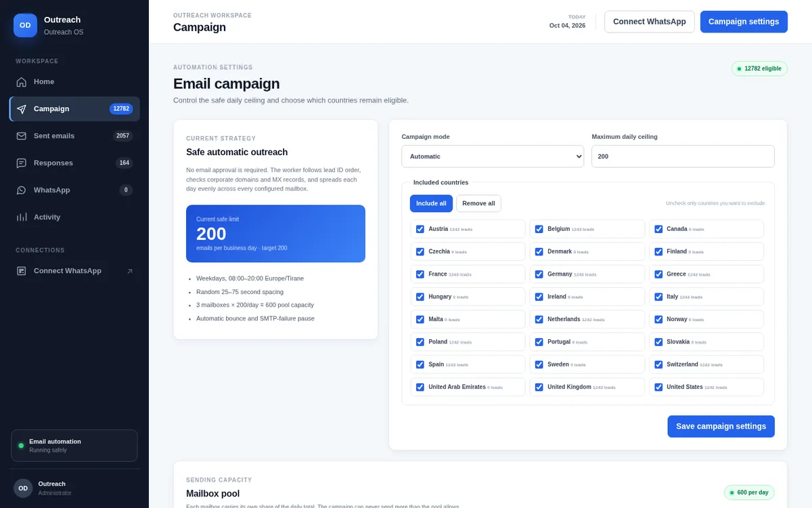Click the 12782 eligible status badge
The image size is (812, 508).
coord(759,68)
